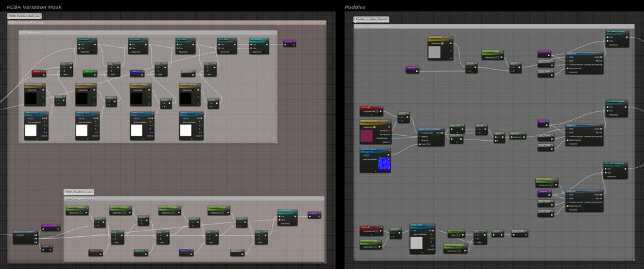
Task: Select the BreakOutFloat4Components node outside RGBA_Roughness_Lerp
Action: pyautogui.click(x=25, y=238)
